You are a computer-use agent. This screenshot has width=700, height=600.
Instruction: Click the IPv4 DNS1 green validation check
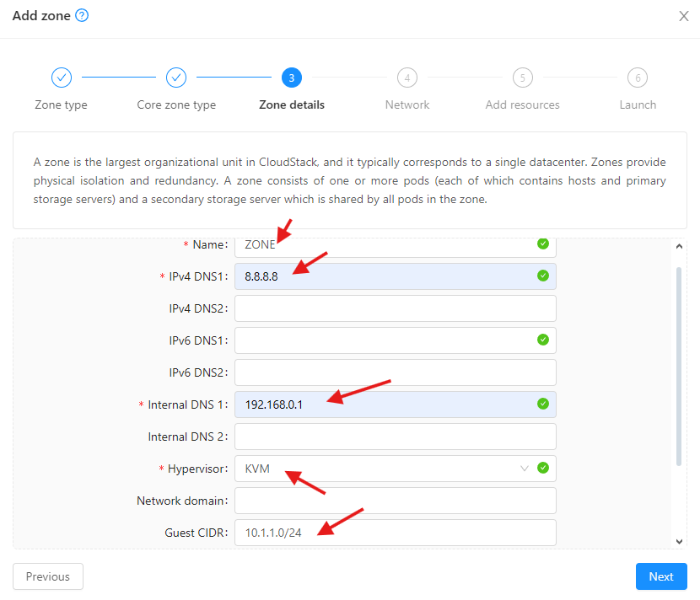pos(543,276)
